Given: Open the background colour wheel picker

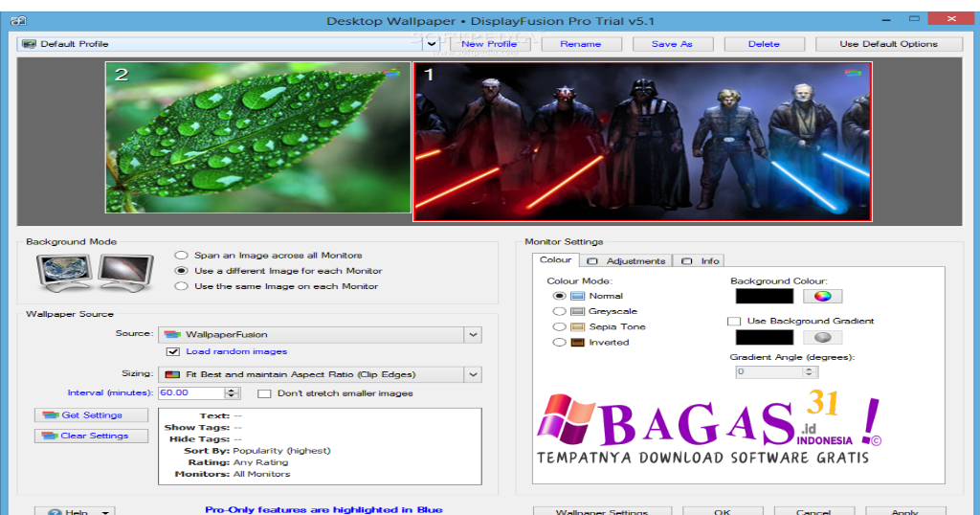Looking at the screenshot, I should pyautogui.click(x=822, y=296).
